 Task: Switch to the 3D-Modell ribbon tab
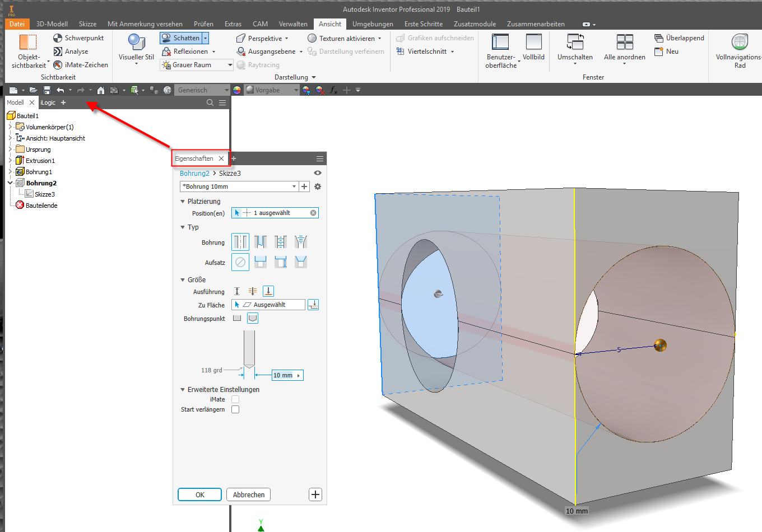pyautogui.click(x=52, y=24)
